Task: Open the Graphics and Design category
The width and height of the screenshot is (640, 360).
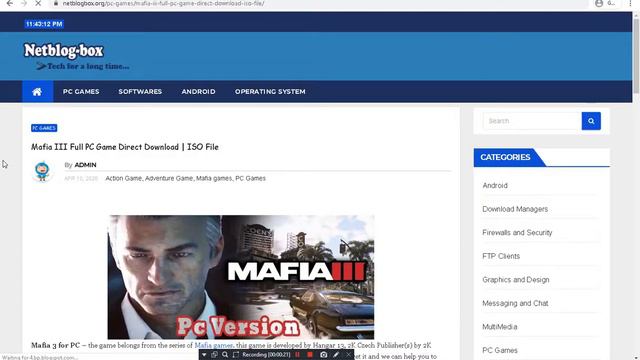Action: [516, 280]
